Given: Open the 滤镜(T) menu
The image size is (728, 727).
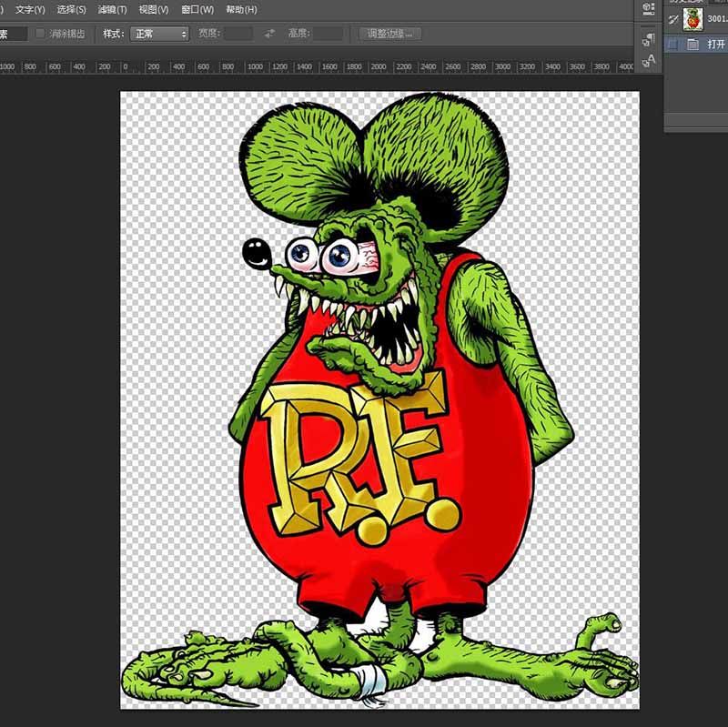Looking at the screenshot, I should 112,9.
